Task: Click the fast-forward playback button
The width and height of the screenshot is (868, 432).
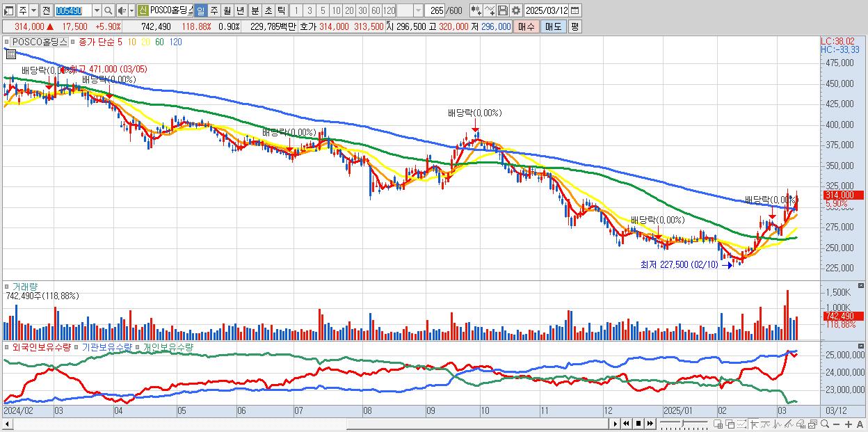Action: click(x=650, y=424)
